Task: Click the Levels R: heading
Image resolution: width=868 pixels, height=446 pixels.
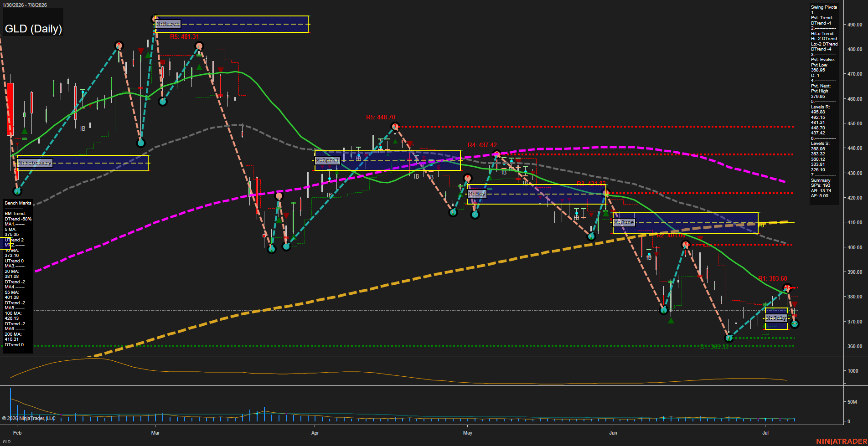Action: 820,107
